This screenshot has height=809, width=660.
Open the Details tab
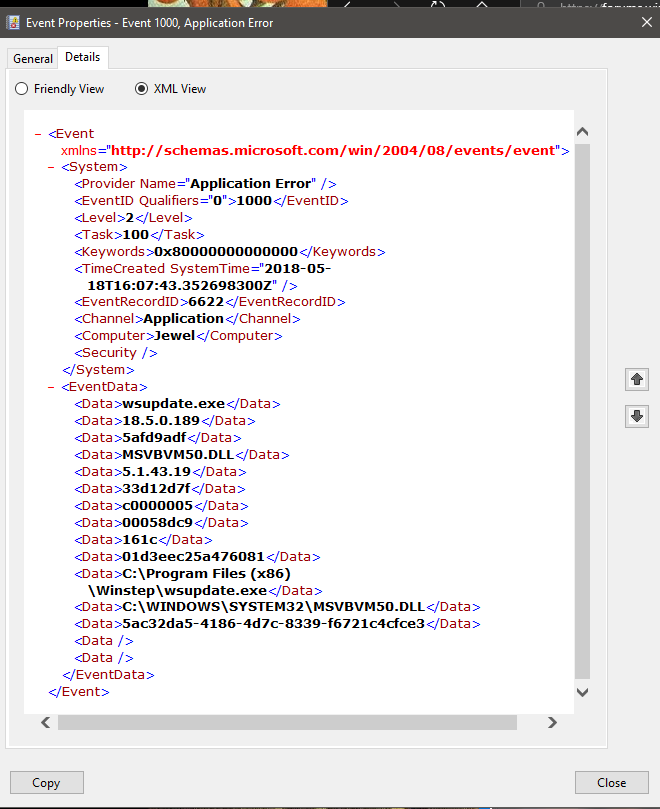pos(82,58)
